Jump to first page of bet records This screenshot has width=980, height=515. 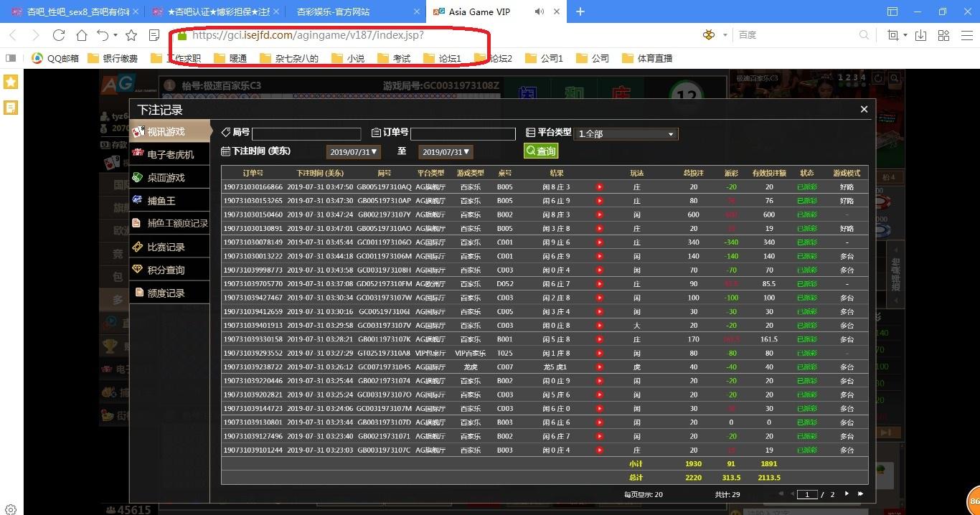pyautogui.click(x=781, y=494)
